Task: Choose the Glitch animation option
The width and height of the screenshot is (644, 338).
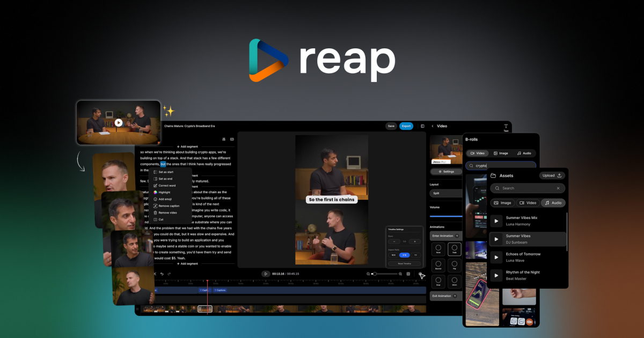Action: [x=454, y=281]
